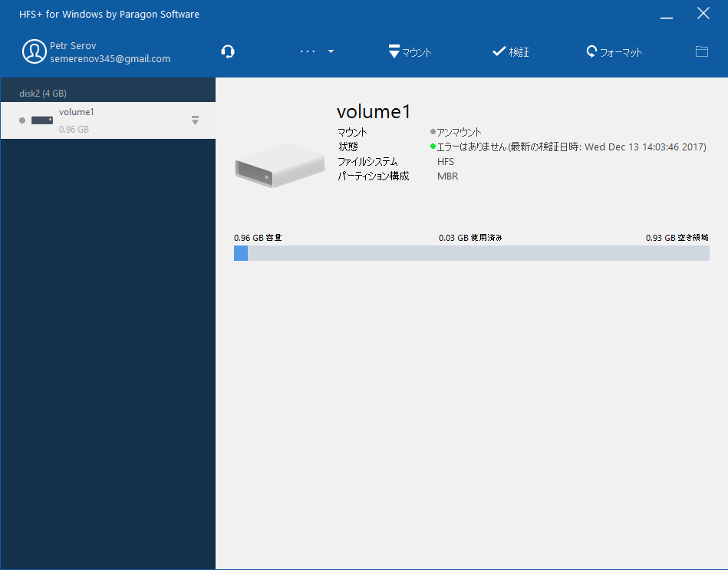Click the grey status dot beside volume1
Image resolution: width=728 pixels, height=570 pixels.
click(x=22, y=120)
